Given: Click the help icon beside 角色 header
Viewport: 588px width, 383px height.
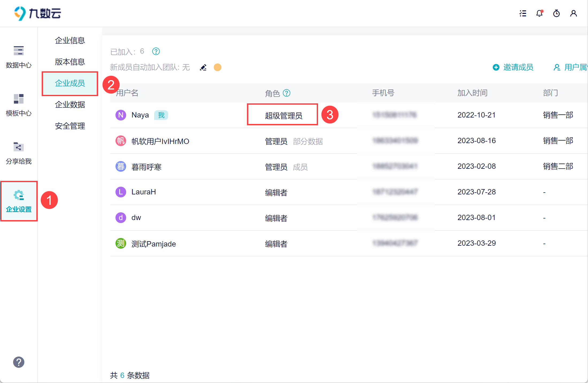Looking at the screenshot, I should click(287, 93).
